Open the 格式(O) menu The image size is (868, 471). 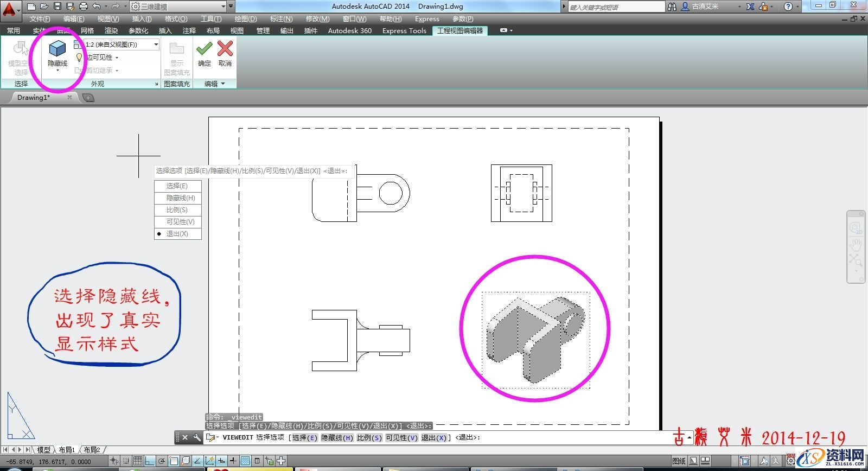pos(176,19)
